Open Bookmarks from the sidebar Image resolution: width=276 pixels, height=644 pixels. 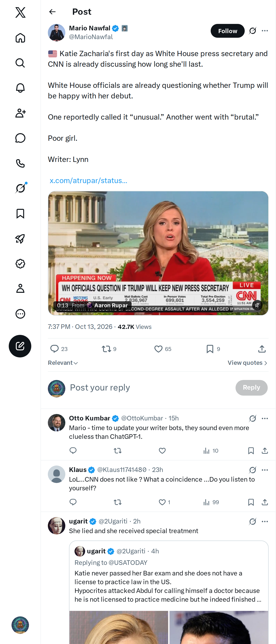point(20,213)
